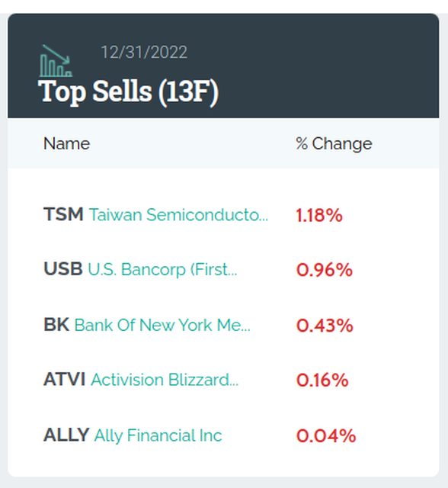
Task: Open the Activision Blizzard company link
Action: tap(165, 380)
